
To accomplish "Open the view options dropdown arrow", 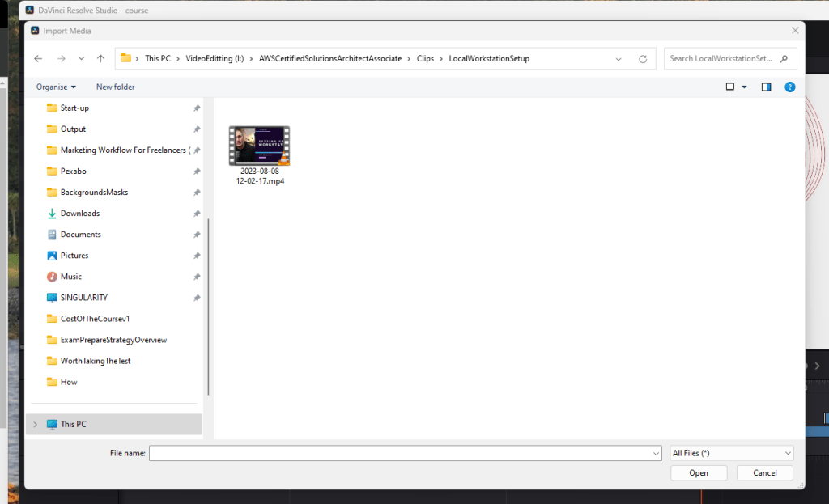I will [744, 87].
